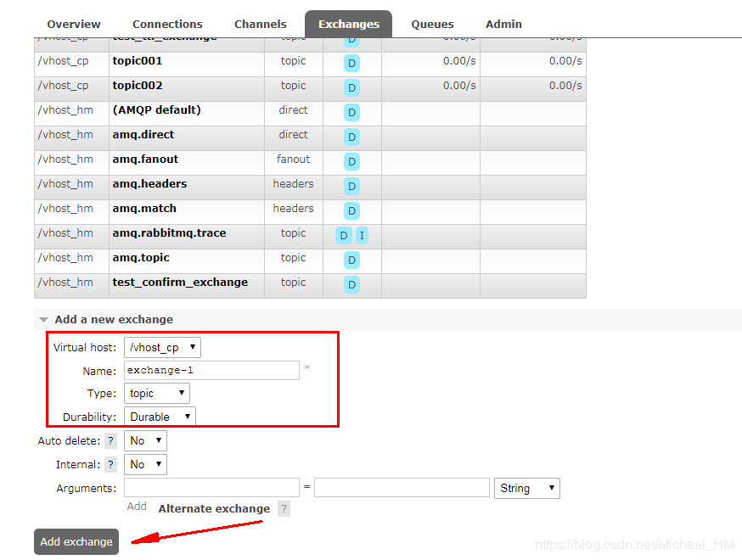Click the D durability badge next to amq.direct
This screenshot has height=560, width=742.
coord(351,137)
